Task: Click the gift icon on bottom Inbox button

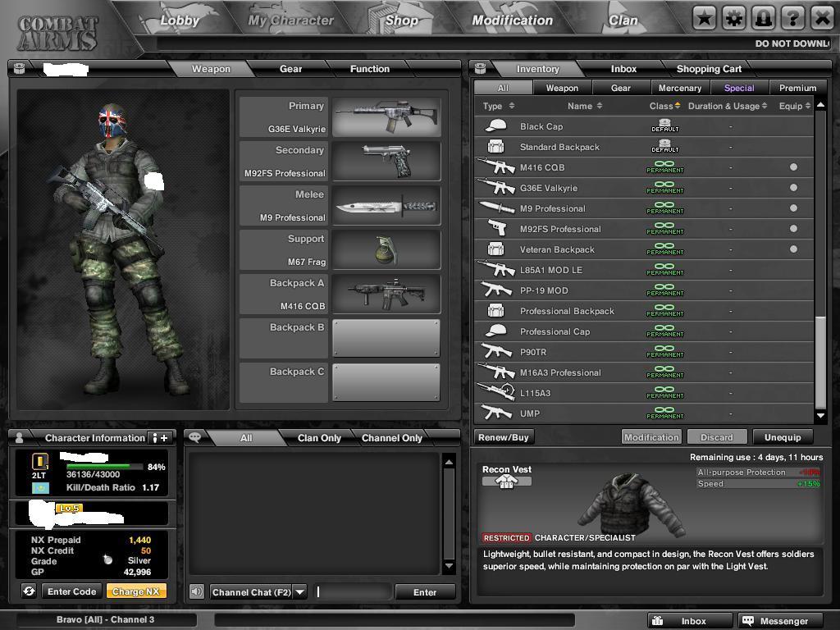Action: (x=658, y=620)
